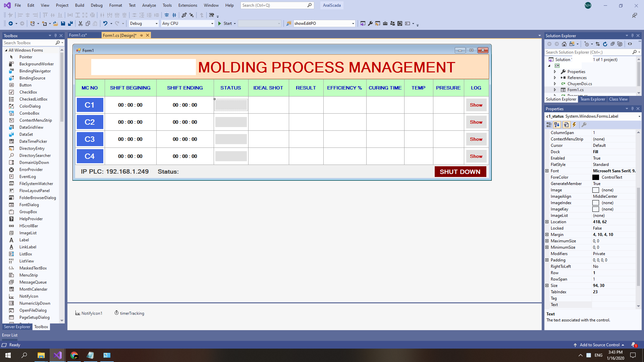Click the View Code icon in Solution Explorer
The height and width of the screenshot is (362, 644).
[x=630, y=44]
